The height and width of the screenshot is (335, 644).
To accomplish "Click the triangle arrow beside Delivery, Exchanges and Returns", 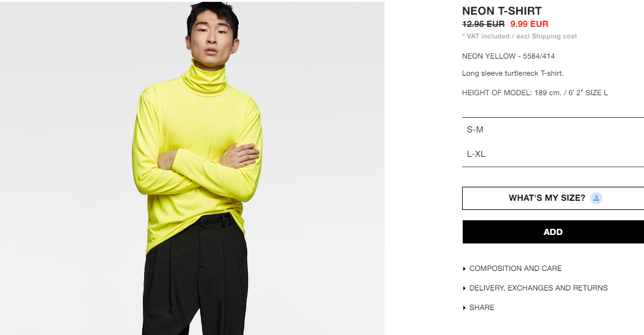I will click(464, 288).
